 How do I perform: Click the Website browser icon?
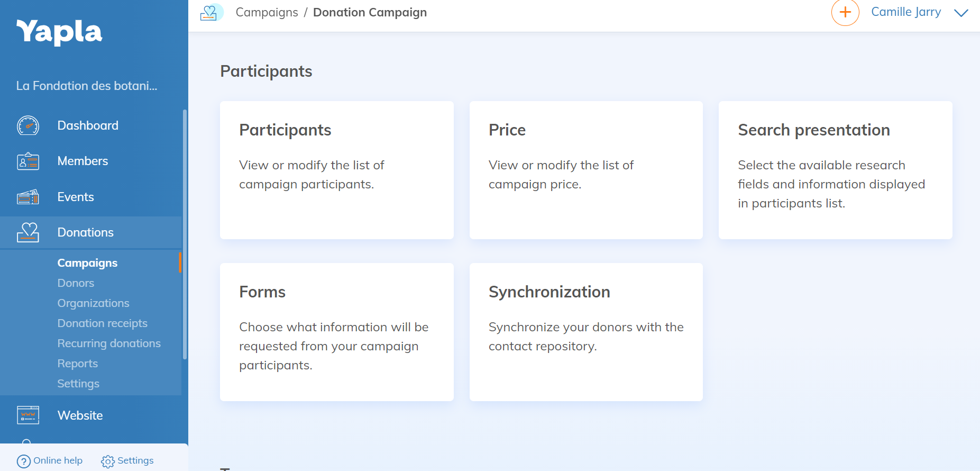click(28, 415)
